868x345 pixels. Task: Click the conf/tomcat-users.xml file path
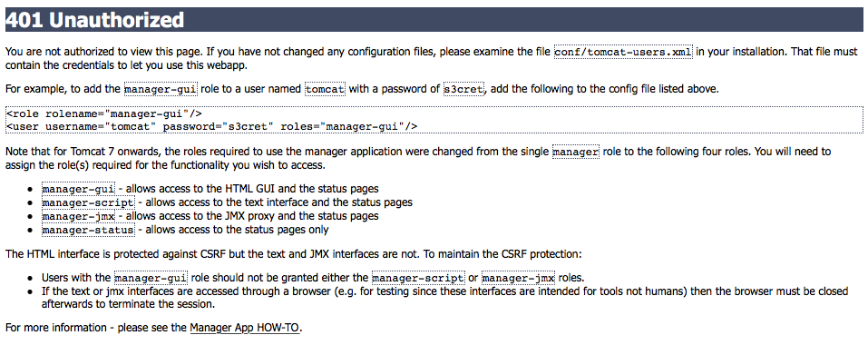(623, 52)
